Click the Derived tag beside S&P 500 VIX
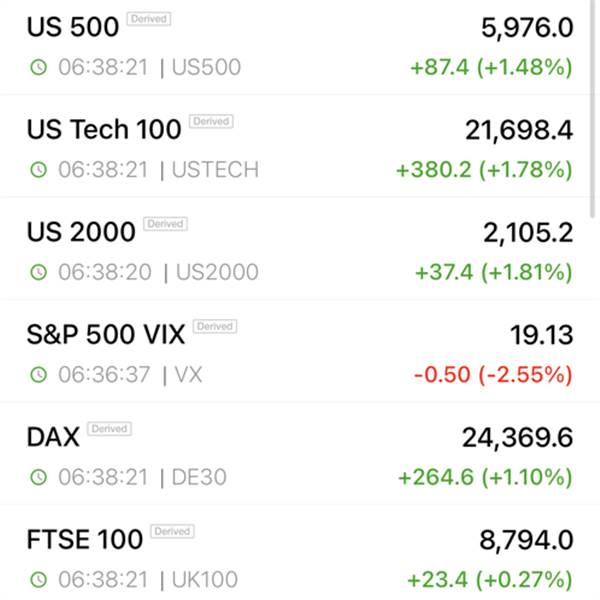600x600 pixels. tap(215, 326)
